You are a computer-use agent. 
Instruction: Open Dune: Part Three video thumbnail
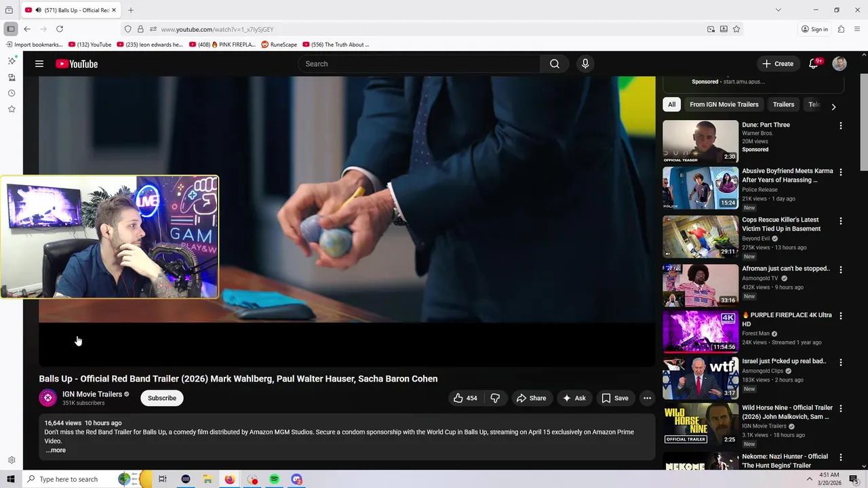coord(701,142)
